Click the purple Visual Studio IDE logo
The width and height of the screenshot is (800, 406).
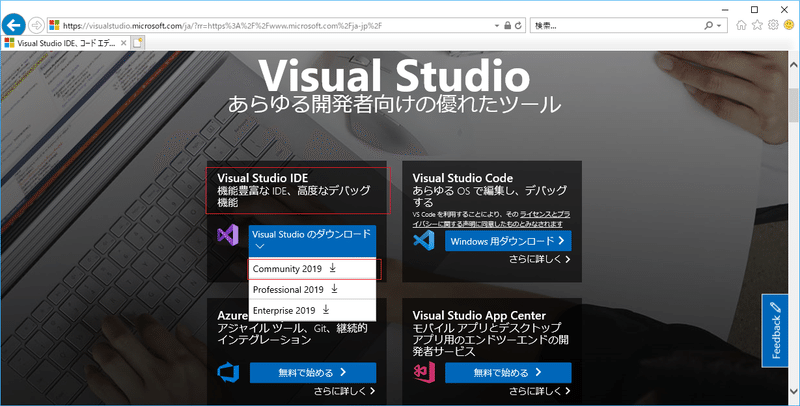(x=228, y=236)
